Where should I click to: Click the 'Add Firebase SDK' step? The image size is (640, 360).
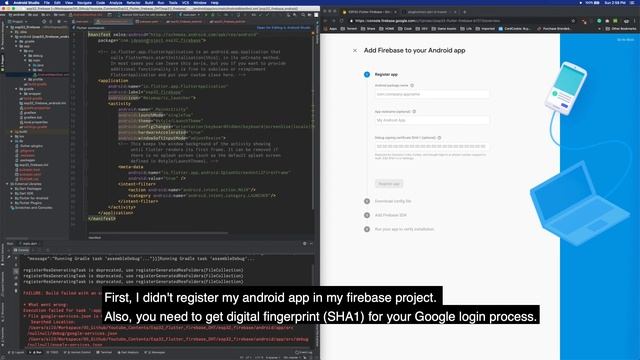click(390, 215)
